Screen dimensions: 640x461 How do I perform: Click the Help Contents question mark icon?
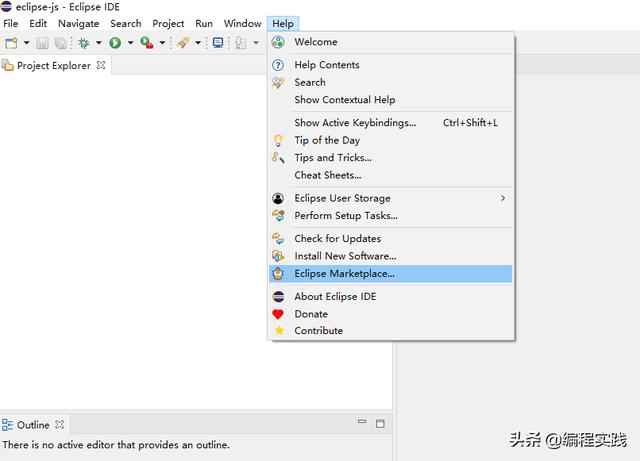[278, 65]
